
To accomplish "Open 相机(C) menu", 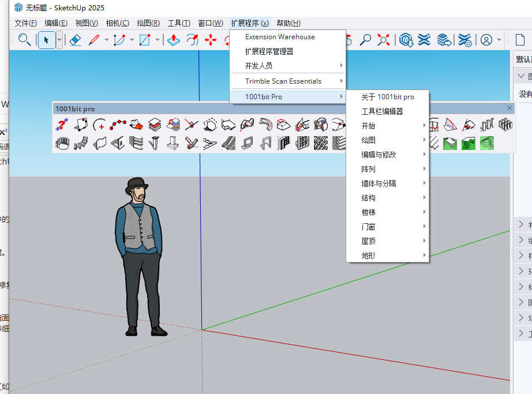I will tap(117, 23).
